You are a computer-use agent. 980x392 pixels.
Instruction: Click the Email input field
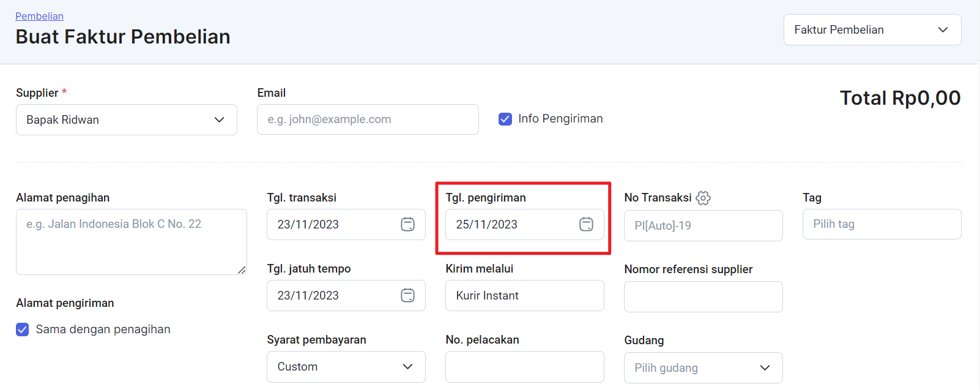click(x=368, y=119)
